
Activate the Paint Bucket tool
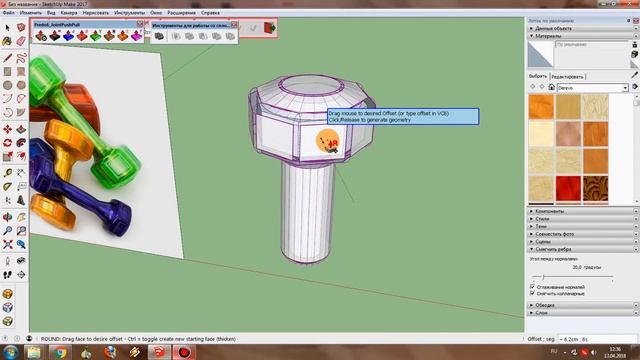7,41
